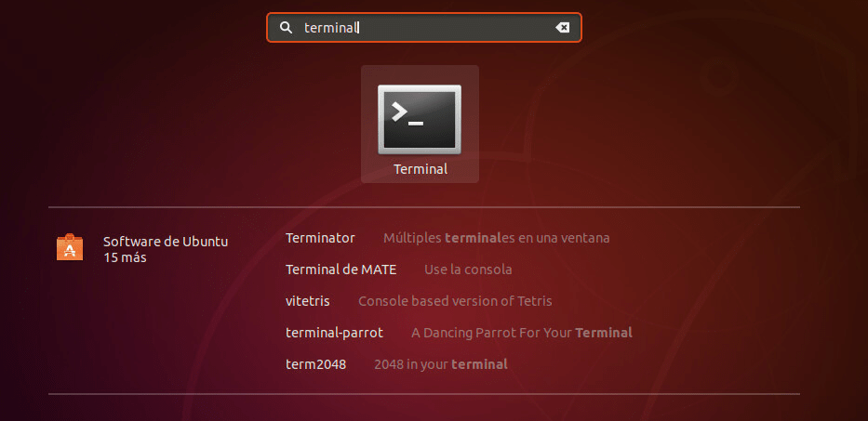Select the 'Terminator' search result

[x=320, y=238]
